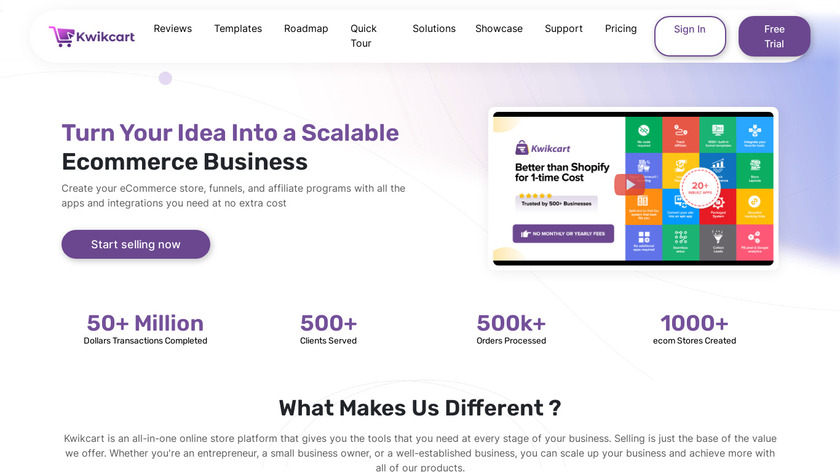Click the green 'No code required' tile icon

[x=644, y=131]
